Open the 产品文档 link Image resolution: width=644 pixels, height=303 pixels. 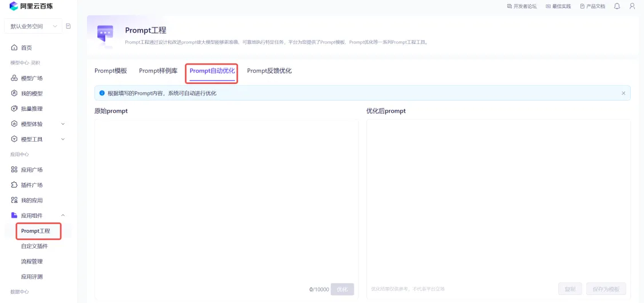click(592, 6)
